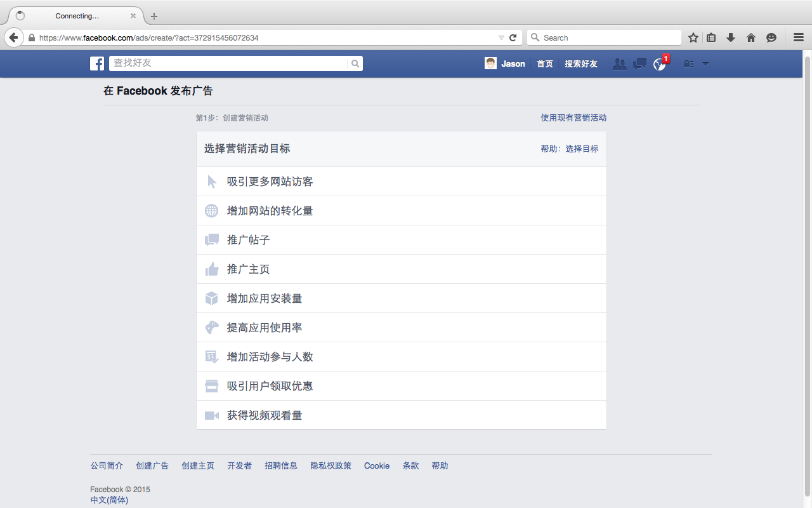Click the box icon for 增加应用安装量
This screenshot has width=812, height=508.
point(212,298)
